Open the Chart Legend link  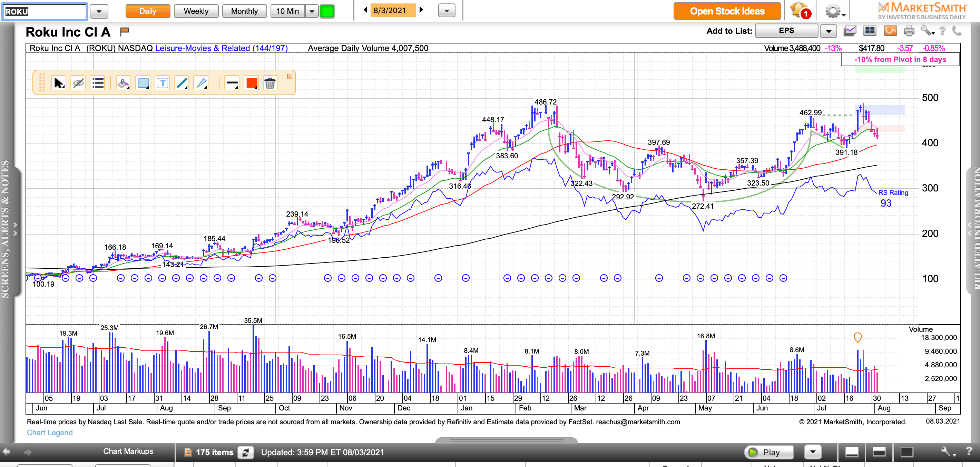tap(49, 433)
